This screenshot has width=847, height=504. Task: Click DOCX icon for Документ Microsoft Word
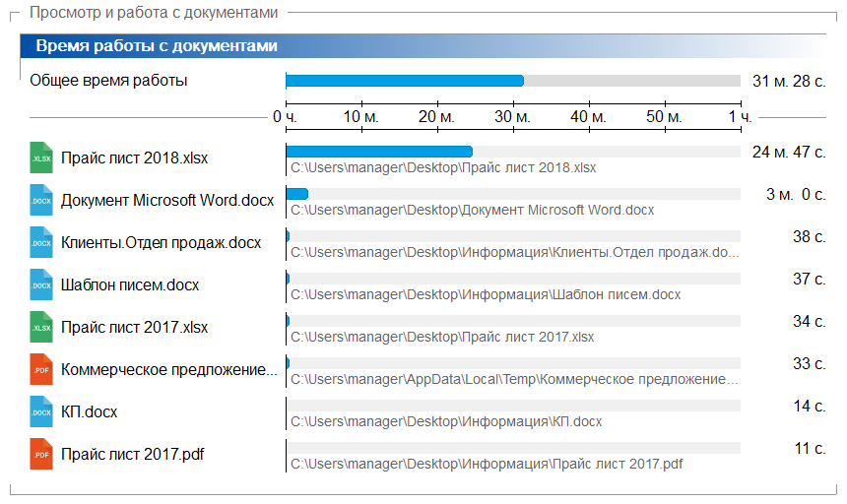point(40,200)
